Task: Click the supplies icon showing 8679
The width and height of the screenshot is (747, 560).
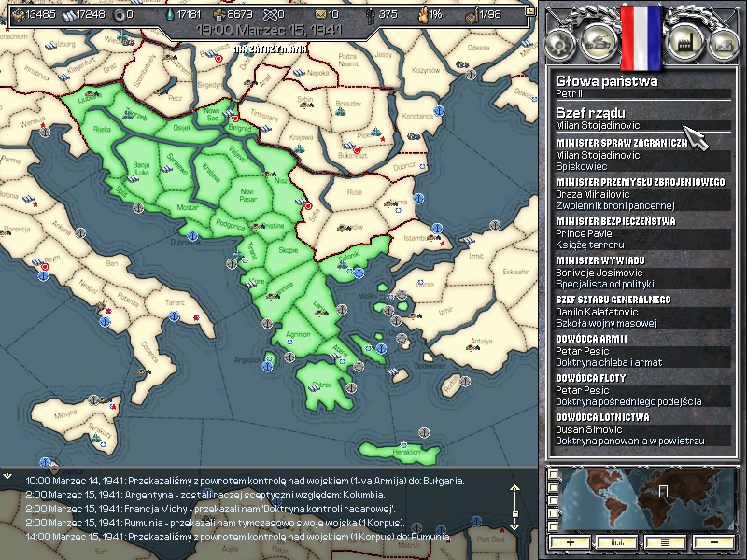Action: [219, 15]
